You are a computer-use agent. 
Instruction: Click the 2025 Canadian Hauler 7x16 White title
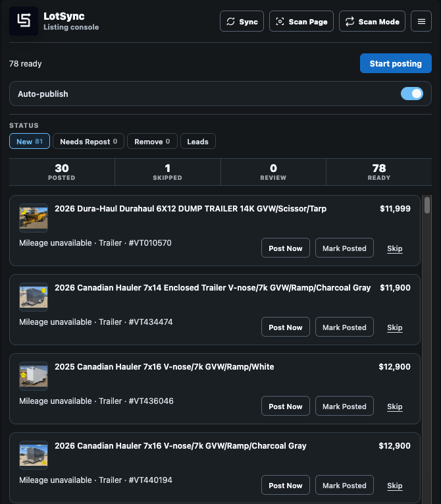pos(165,367)
